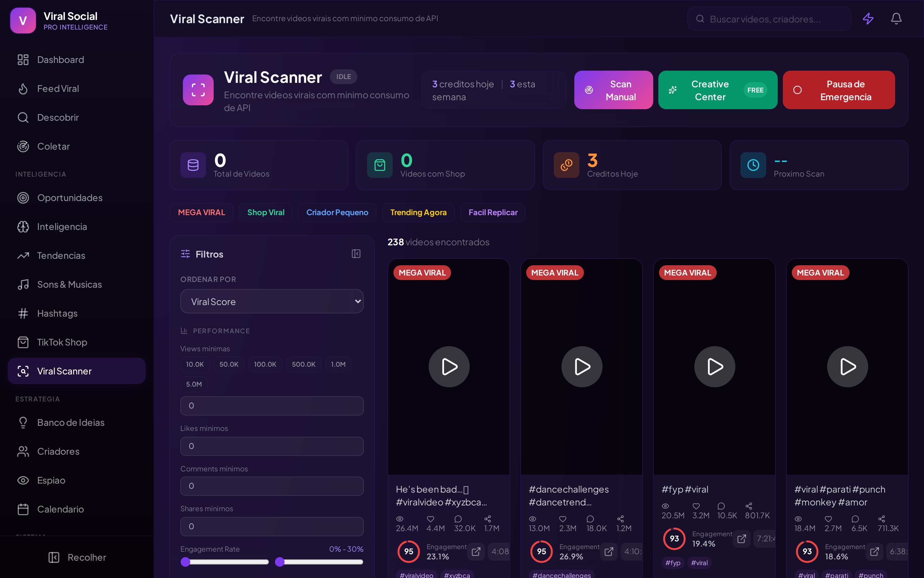Click the Engagement Rate minimum slider handle
The width and height of the screenshot is (924, 578).
click(x=185, y=562)
